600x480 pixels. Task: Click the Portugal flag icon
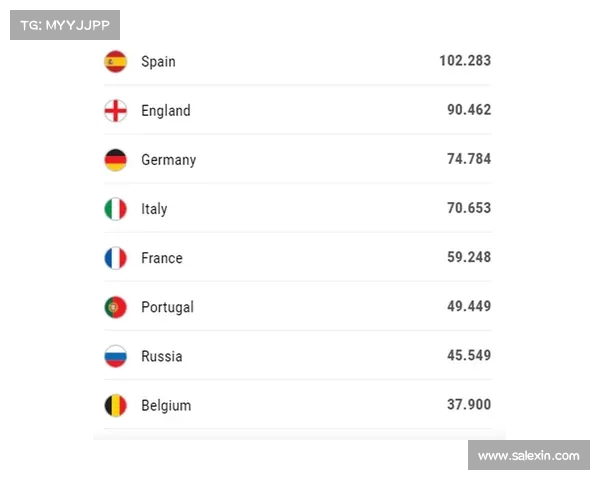(x=116, y=307)
